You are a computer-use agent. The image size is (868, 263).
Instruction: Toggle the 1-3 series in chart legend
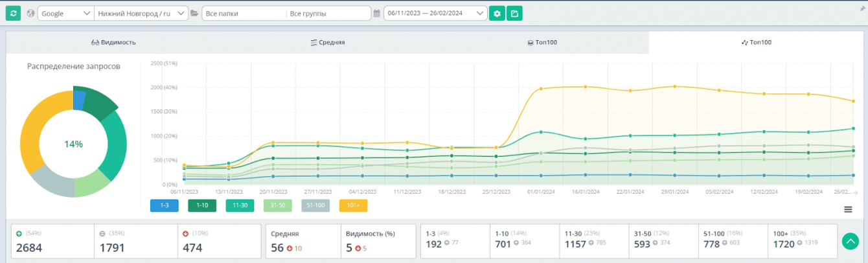(x=165, y=205)
